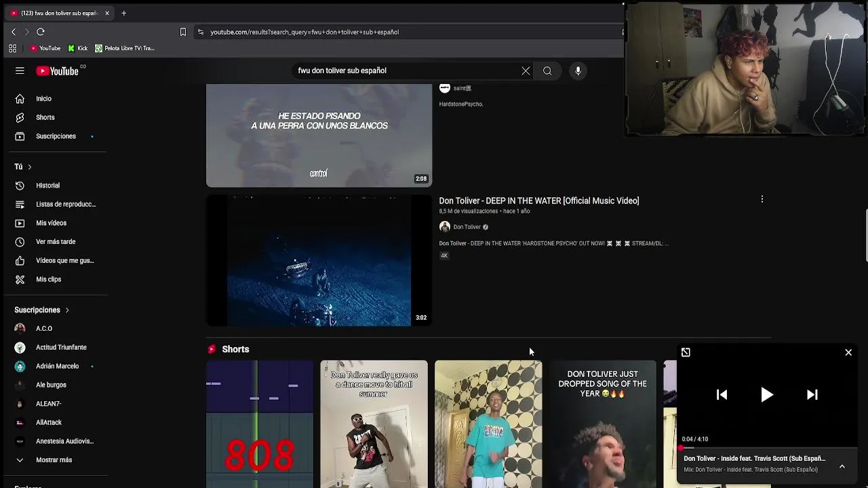Screen dimensions: 868x488
Task: Click the Inicio home icon in sidebar
Action: coord(20,98)
